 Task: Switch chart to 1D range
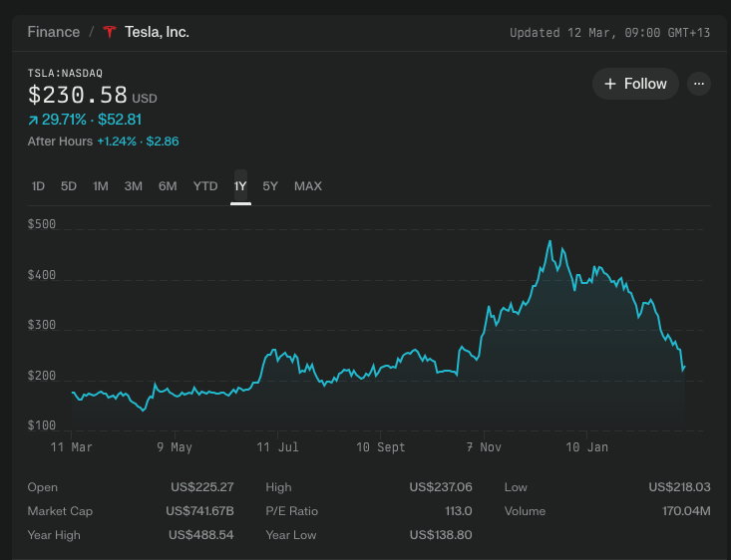click(38, 186)
